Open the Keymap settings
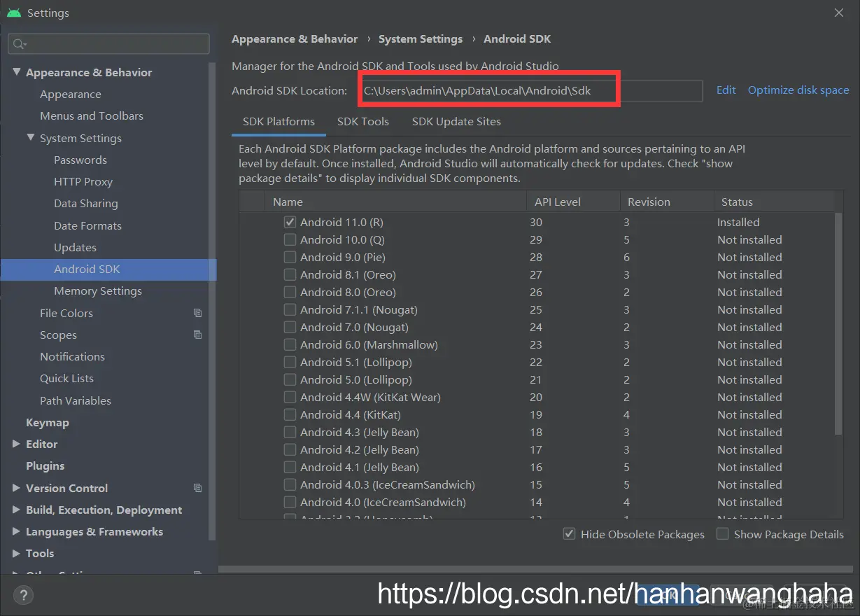 coord(48,422)
